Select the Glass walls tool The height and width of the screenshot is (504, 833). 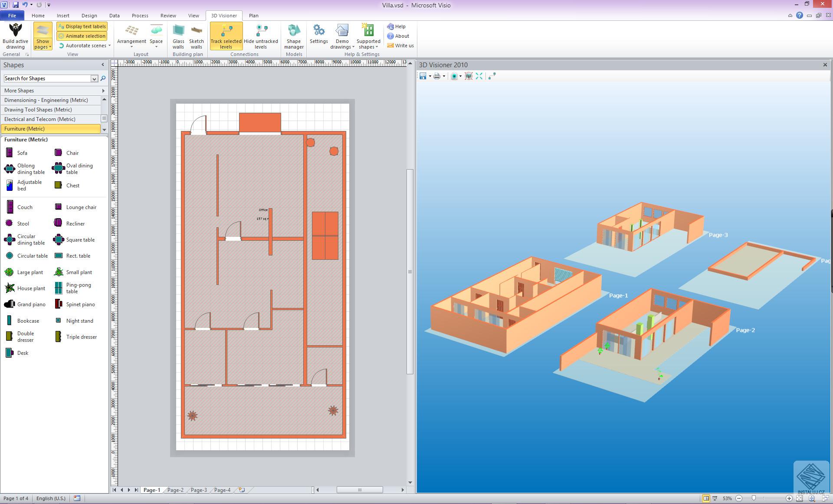point(178,36)
